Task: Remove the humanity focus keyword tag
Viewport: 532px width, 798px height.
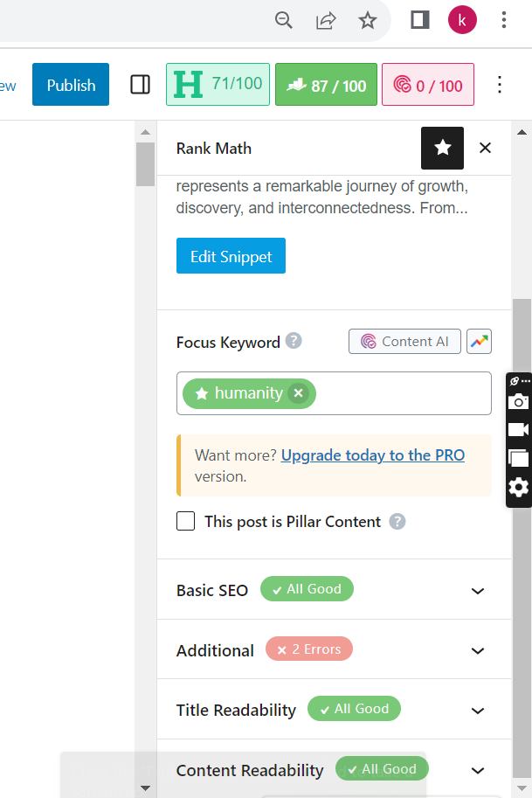Action: click(299, 393)
